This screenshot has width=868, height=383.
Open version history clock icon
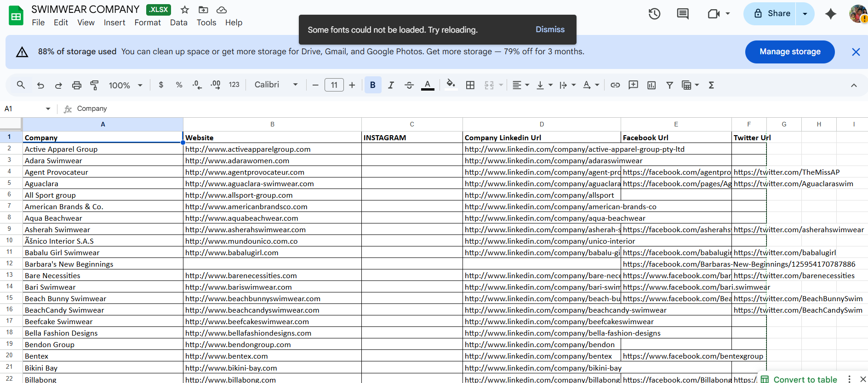pos(655,14)
